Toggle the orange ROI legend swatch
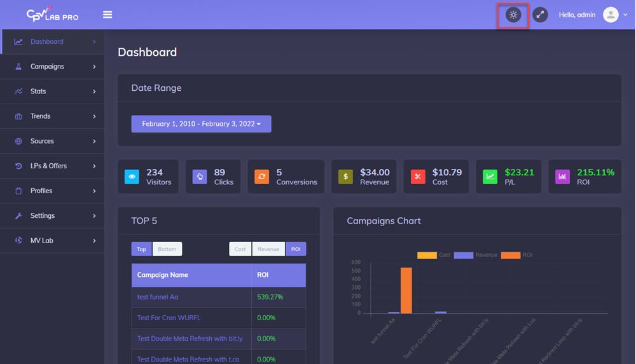 coord(510,255)
